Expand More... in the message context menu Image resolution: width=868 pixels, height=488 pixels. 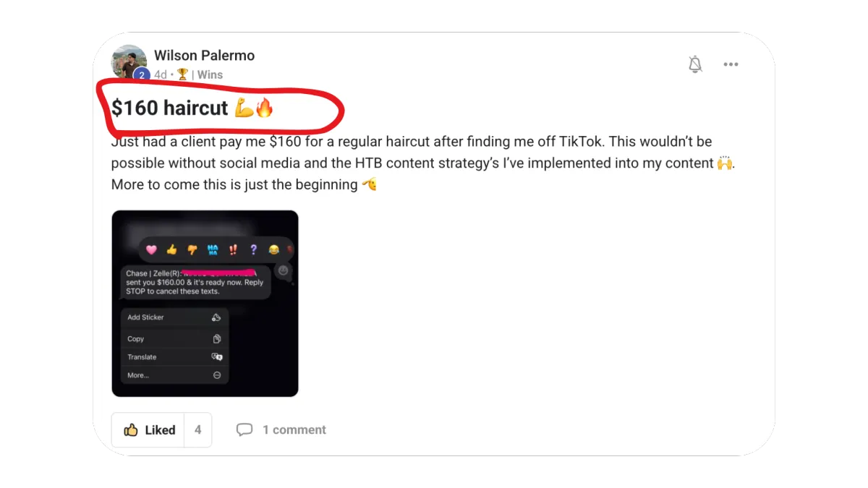coord(174,375)
